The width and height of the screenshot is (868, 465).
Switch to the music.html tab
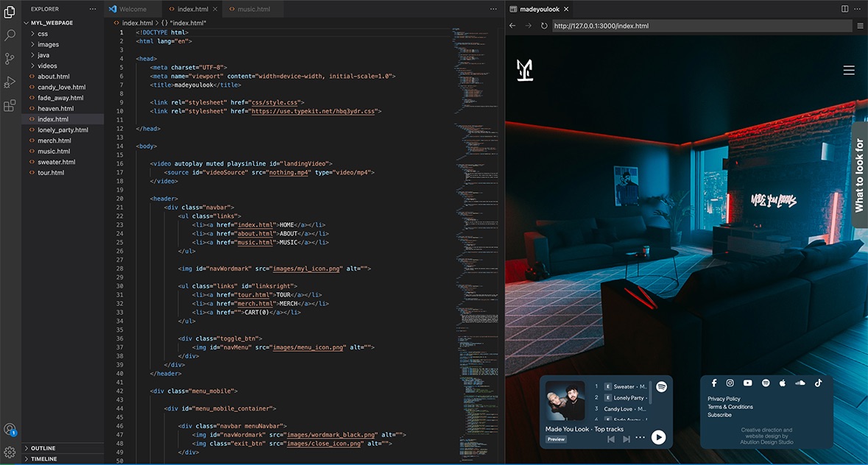click(x=249, y=10)
